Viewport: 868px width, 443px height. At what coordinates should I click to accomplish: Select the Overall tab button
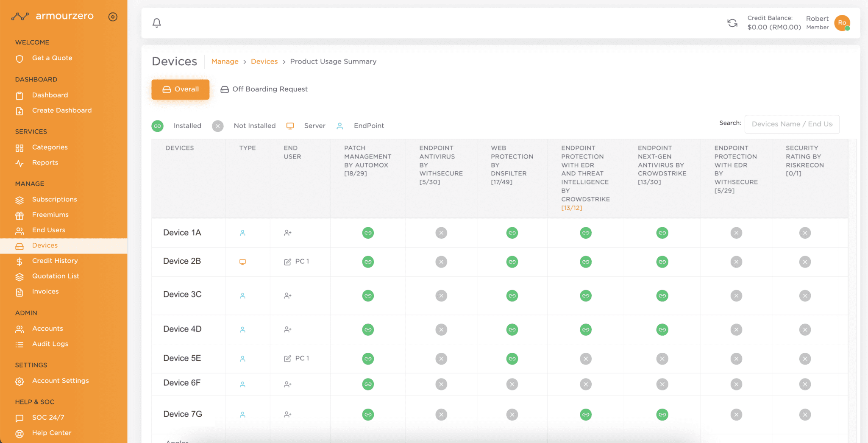coord(181,89)
